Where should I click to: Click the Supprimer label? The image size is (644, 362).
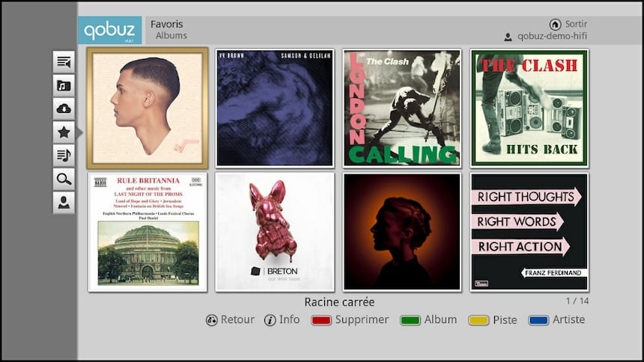tap(362, 320)
